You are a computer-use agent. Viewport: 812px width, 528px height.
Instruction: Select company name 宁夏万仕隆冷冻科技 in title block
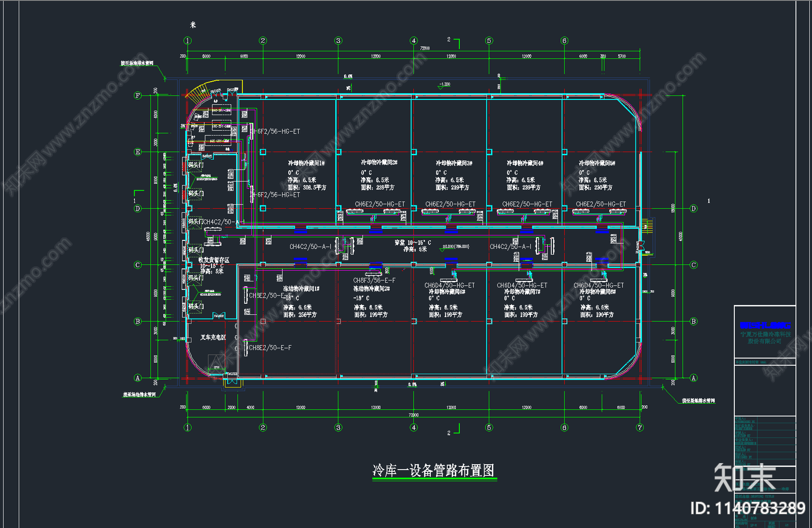(x=765, y=334)
